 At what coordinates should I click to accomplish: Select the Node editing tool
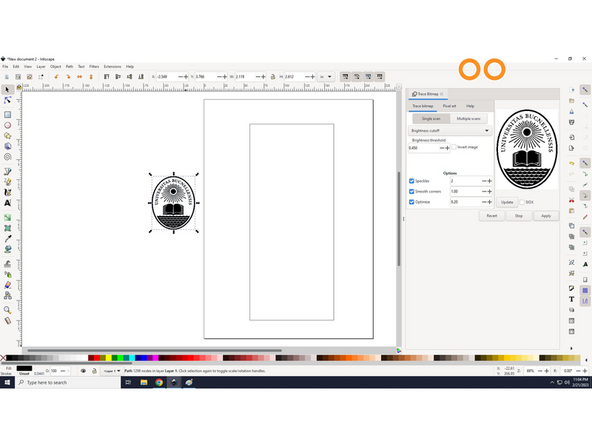[x=7, y=100]
